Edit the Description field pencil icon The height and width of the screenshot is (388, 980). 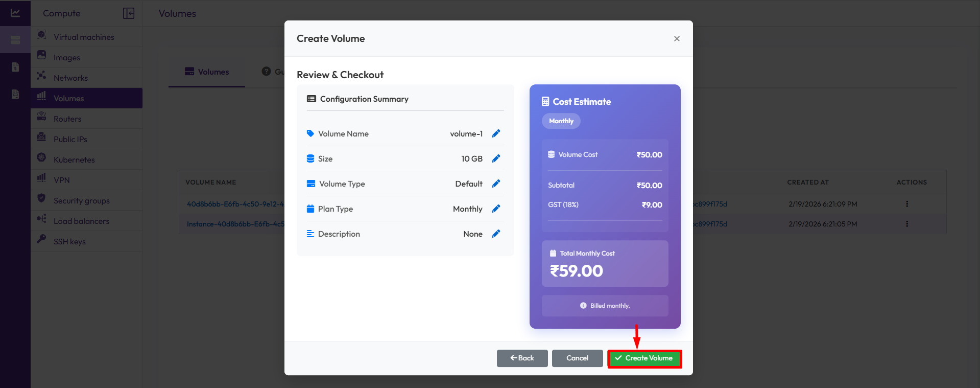point(495,234)
